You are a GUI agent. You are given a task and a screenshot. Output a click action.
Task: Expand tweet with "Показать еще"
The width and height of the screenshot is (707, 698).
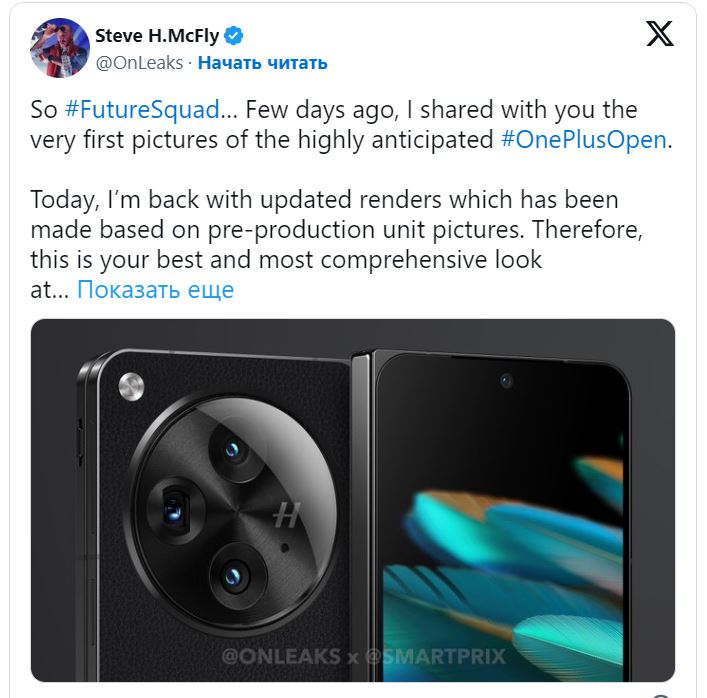click(x=155, y=290)
